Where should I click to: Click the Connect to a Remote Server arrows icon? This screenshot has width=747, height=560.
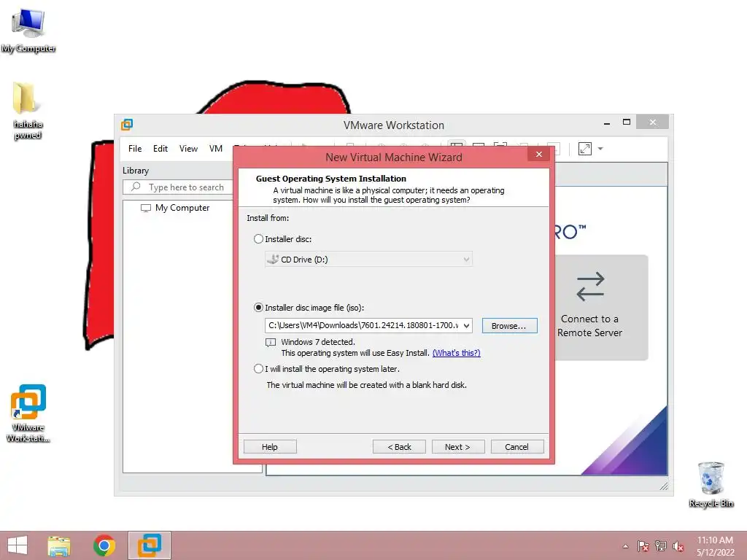point(590,286)
